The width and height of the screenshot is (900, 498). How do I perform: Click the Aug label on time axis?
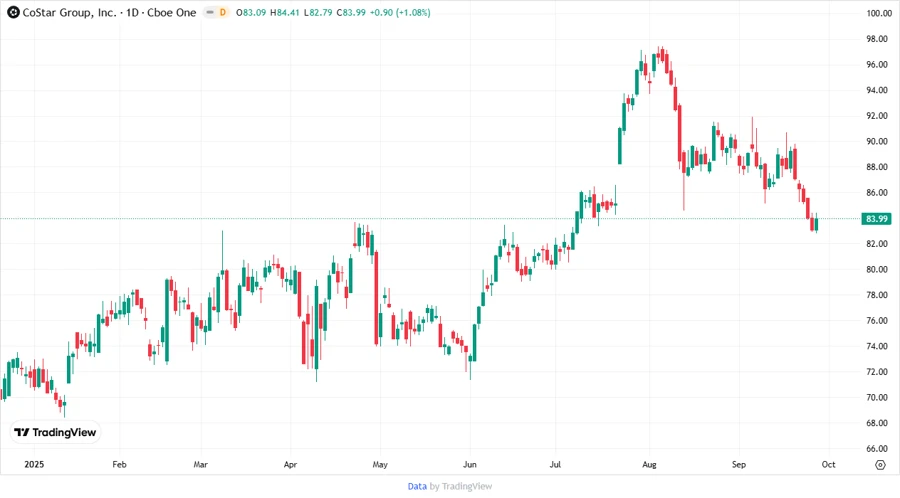tap(649, 464)
